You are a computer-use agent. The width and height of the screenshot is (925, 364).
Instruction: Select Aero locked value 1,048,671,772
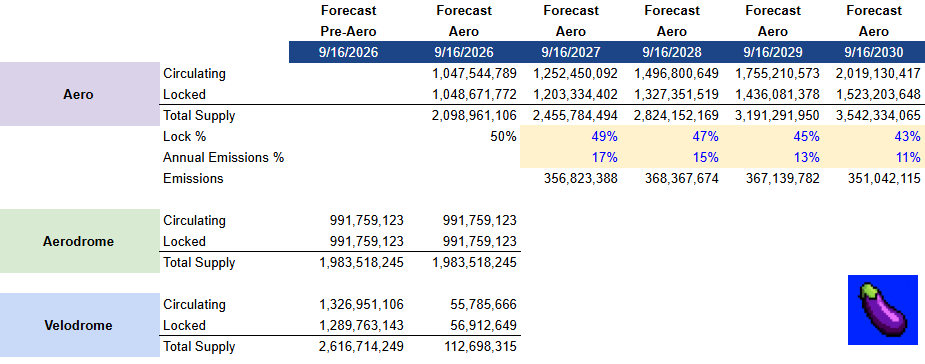[474, 94]
